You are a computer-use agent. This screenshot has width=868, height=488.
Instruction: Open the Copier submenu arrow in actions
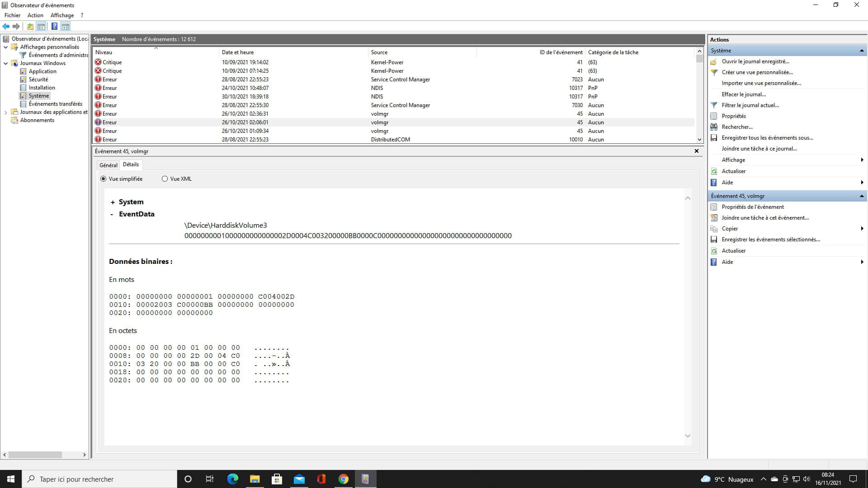pos(862,229)
